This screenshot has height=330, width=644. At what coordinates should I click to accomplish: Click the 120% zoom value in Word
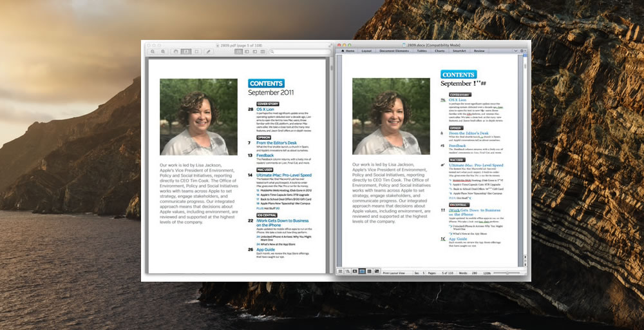click(x=487, y=273)
